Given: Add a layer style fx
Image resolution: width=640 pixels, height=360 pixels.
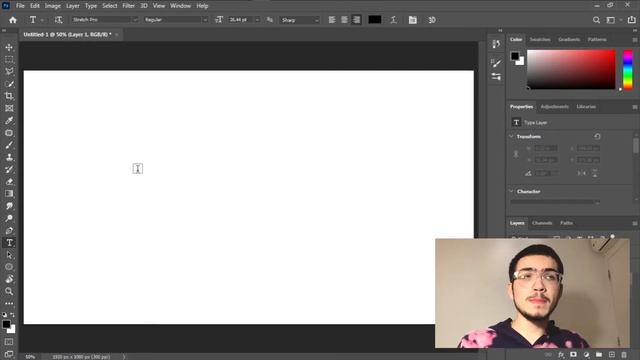Looking at the screenshot, I should [x=561, y=355].
